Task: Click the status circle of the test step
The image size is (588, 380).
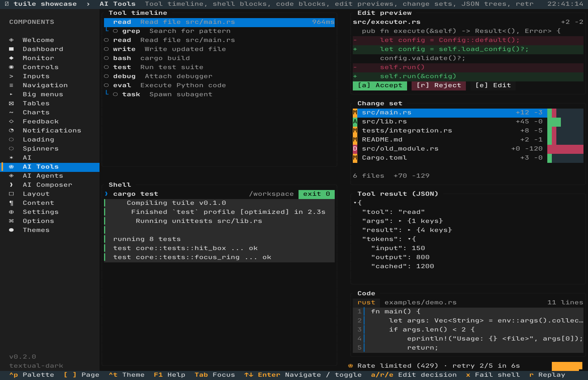Action: coord(106,67)
